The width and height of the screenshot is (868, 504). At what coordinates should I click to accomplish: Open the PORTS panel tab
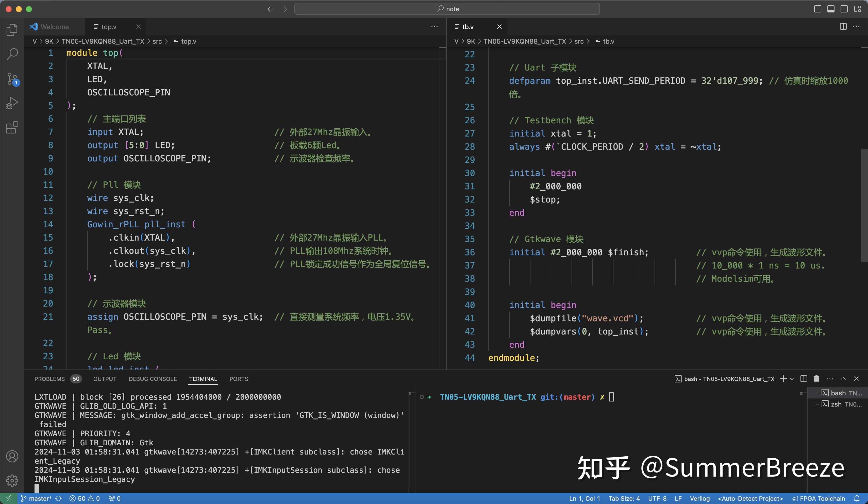[x=239, y=379]
